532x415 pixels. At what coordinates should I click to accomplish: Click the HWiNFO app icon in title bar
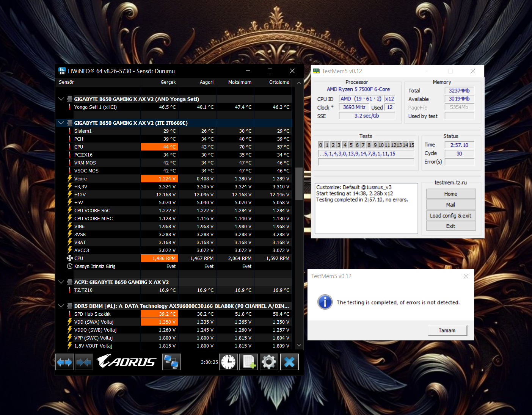62,71
